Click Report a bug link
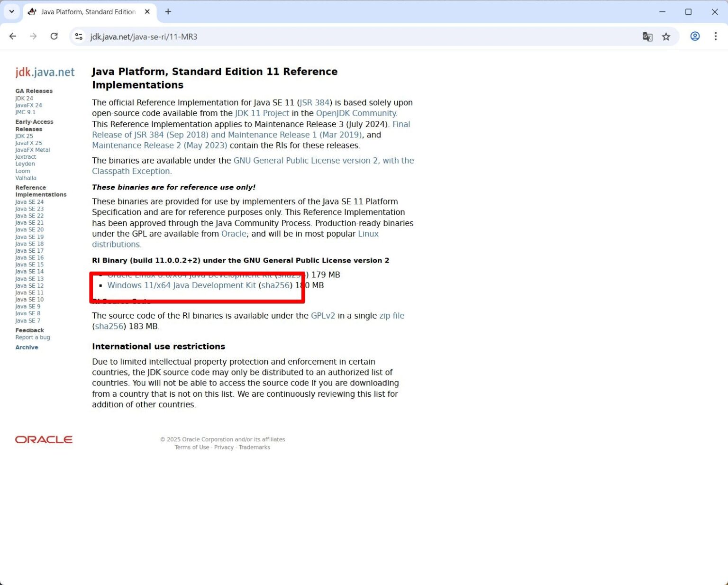This screenshot has width=728, height=585. click(x=33, y=338)
